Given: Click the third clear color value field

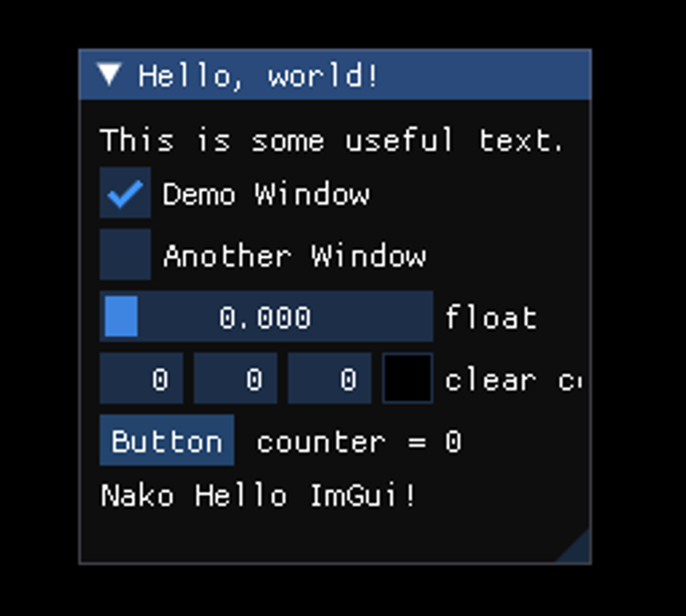Looking at the screenshot, I should pyautogui.click(x=329, y=379).
